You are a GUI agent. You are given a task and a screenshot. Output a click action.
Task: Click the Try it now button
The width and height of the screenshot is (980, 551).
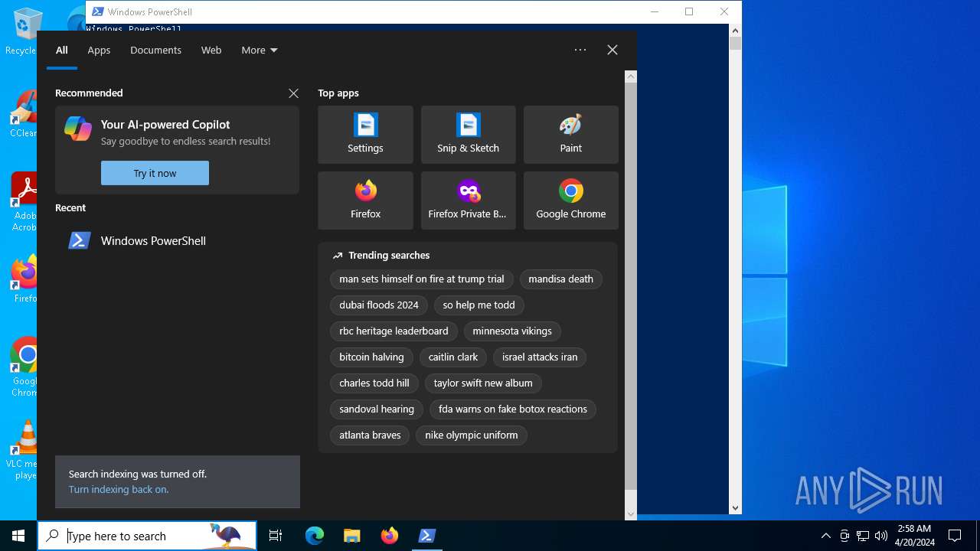155,173
